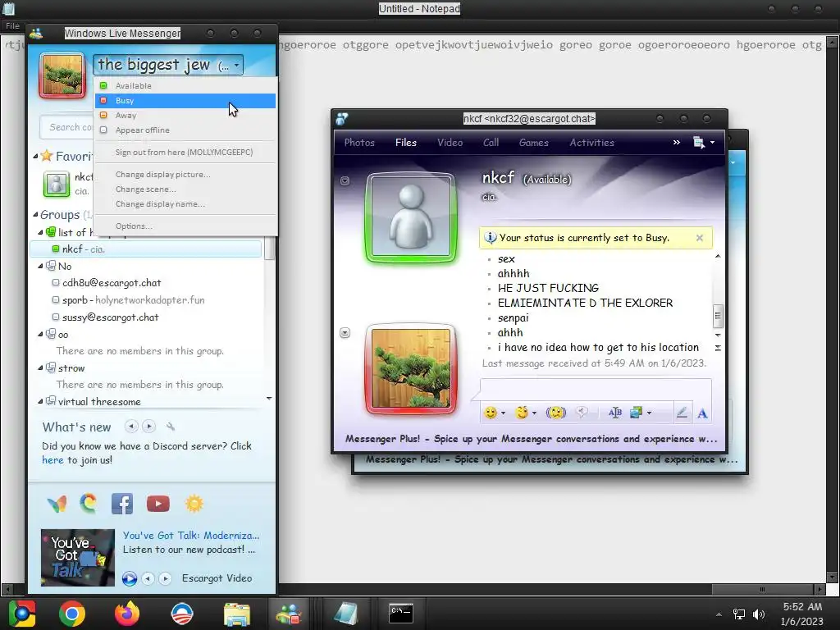Image resolution: width=840 pixels, height=630 pixels.
Task: Collapse the 'oo' group
Action: point(40,335)
